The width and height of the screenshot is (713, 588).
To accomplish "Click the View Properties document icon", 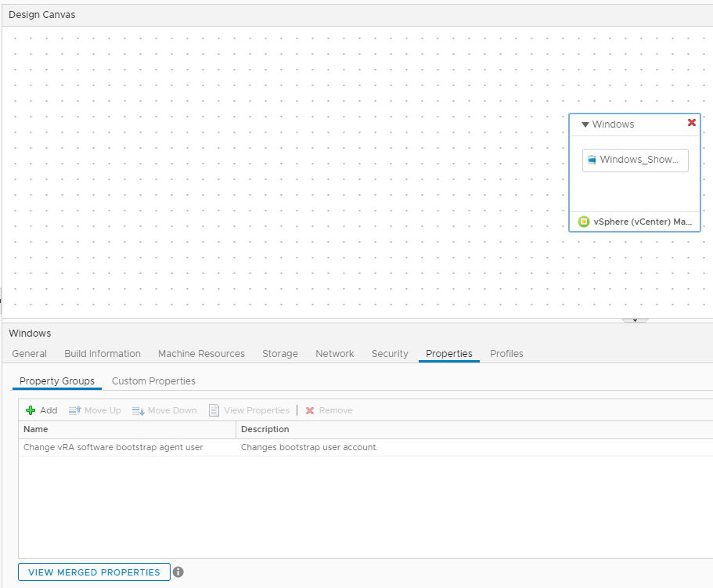I will (214, 410).
